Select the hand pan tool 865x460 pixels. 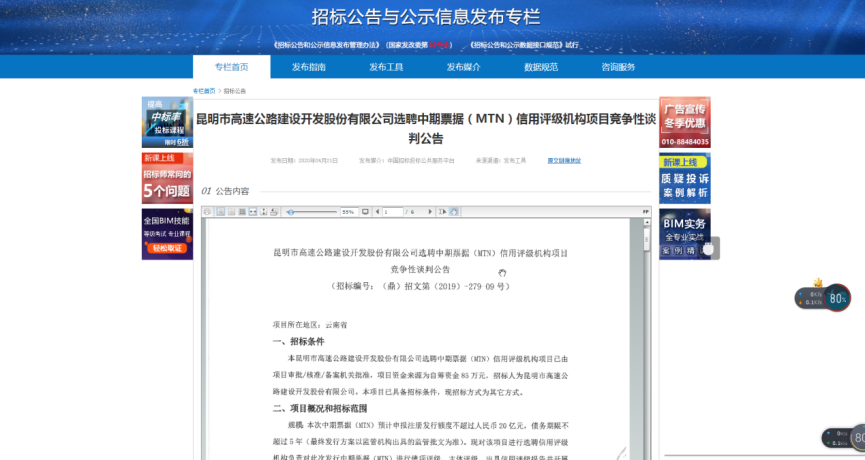(453, 212)
